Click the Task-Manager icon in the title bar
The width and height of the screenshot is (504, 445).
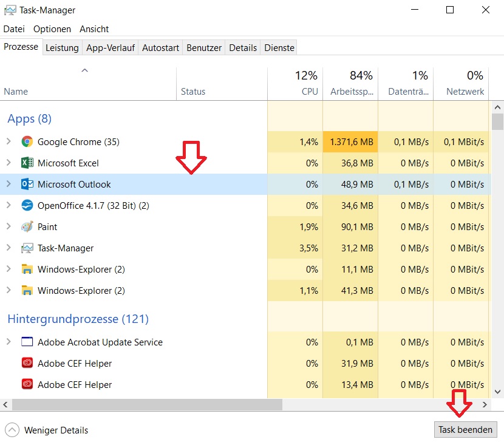tap(10, 10)
